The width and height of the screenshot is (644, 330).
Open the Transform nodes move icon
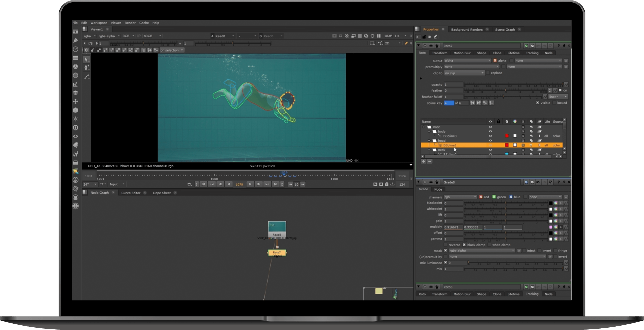[76, 101]
